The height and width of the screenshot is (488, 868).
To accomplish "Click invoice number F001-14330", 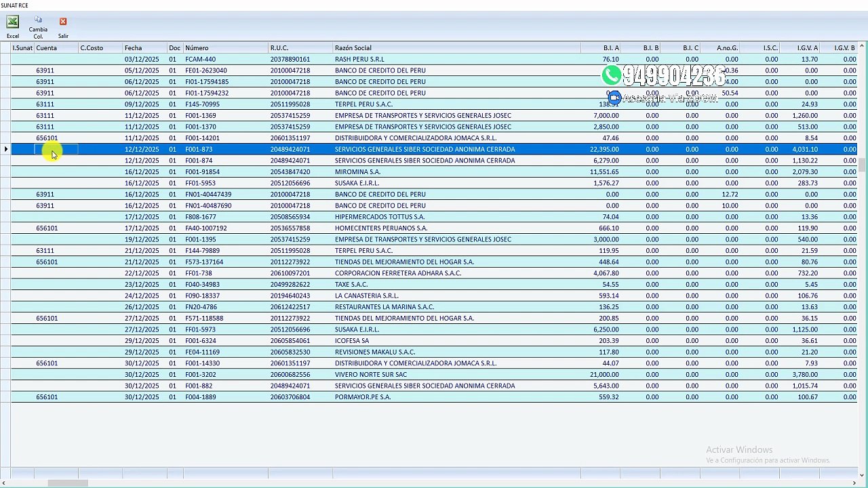I will coord(202,363).
